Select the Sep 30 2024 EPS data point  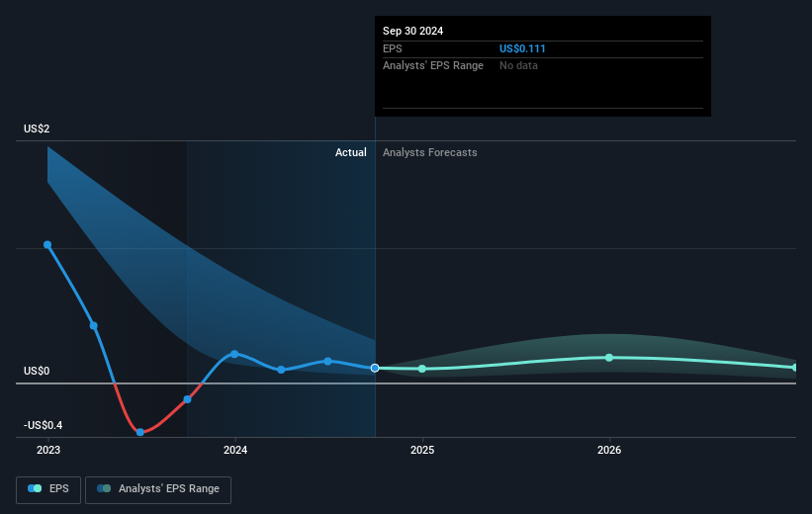tap(375, 368)
